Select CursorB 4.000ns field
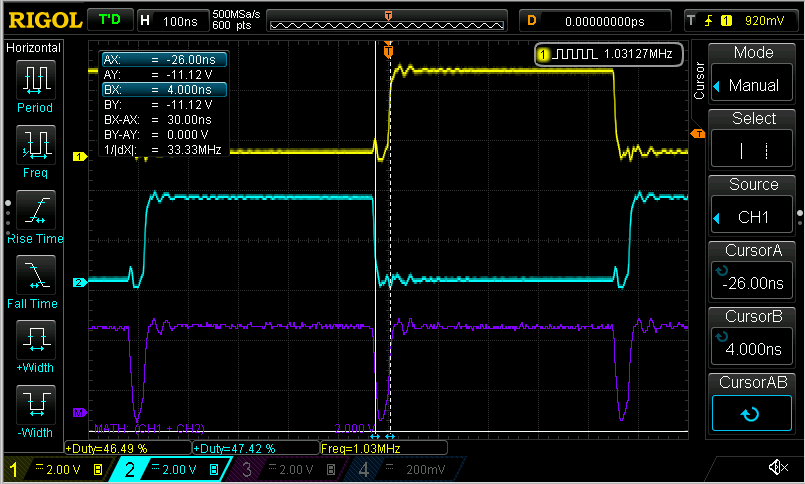 tap(751, 347)
